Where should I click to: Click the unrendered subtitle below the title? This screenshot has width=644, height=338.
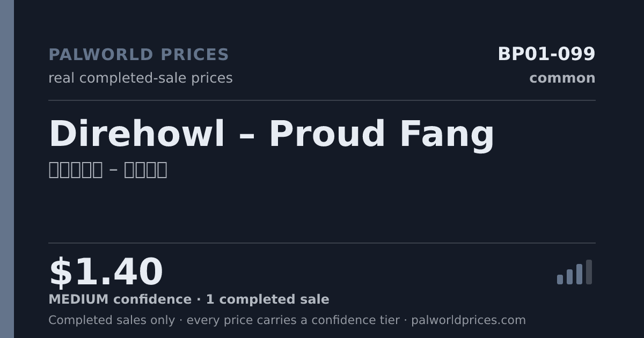coord(108,170)
